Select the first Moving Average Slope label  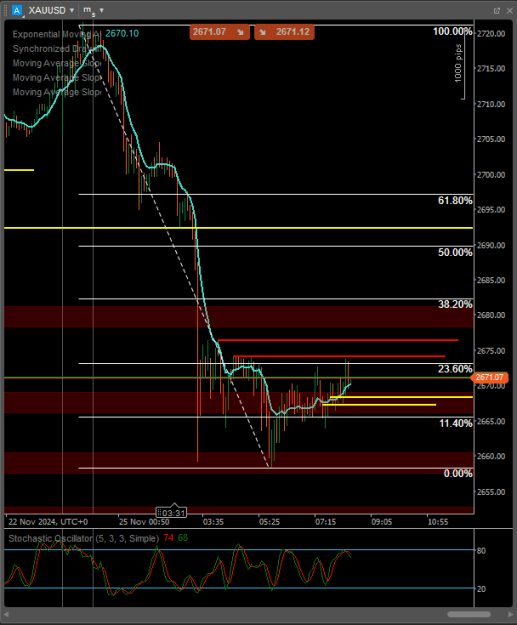coord(56,63)
